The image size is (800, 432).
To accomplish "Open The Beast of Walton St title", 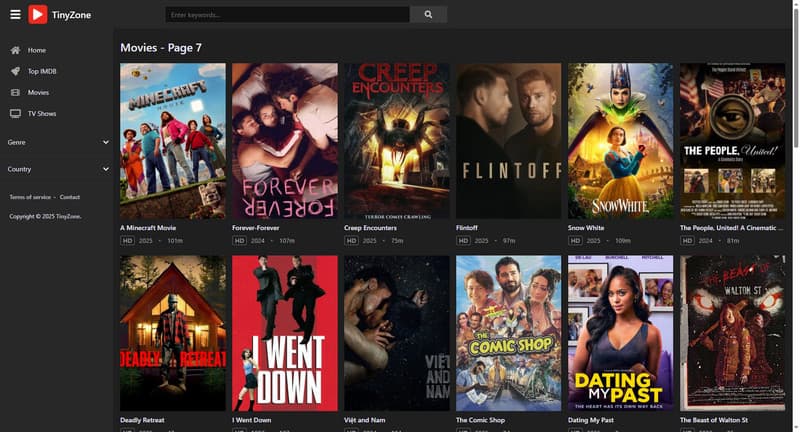I will click(x=714, y=420).
